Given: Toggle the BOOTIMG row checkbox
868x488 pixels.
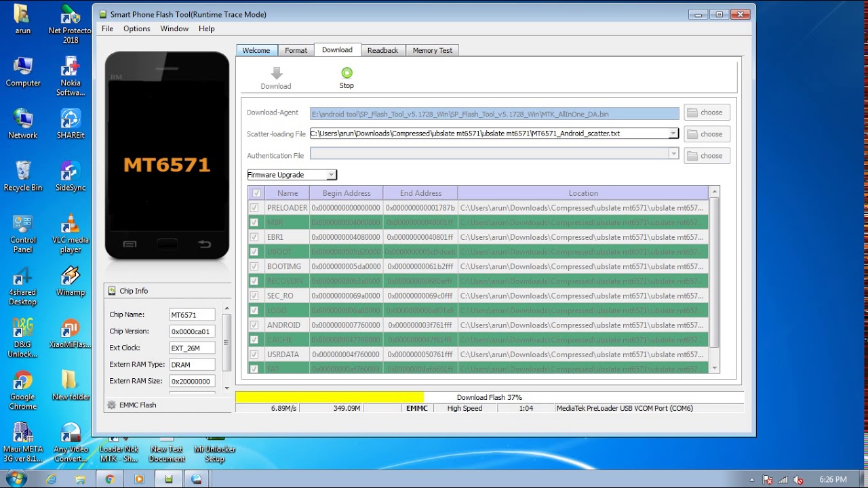Looking at the screenshot, I should (254, 266).
